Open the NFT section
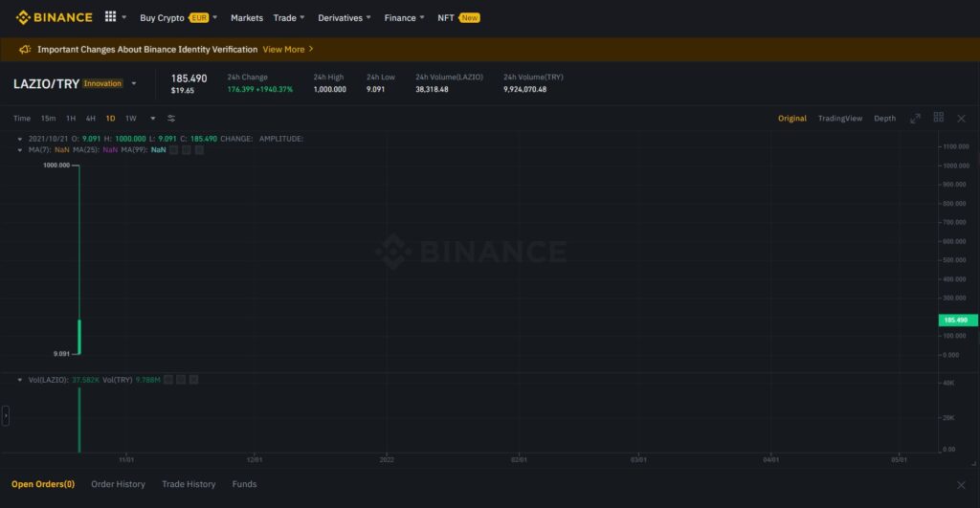Viewport: 980px width, 508px height. tap(446, 18)
